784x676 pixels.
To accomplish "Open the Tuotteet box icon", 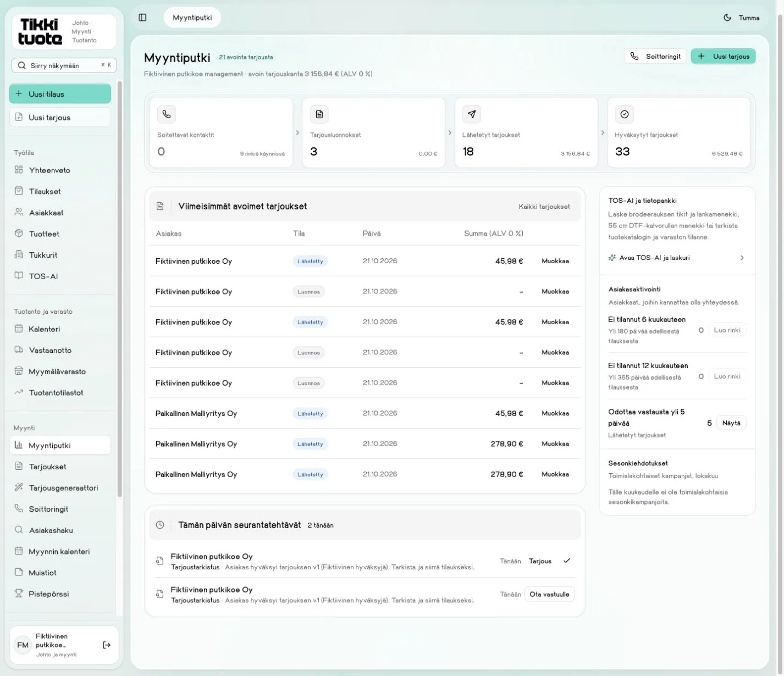I will (19, 234).
